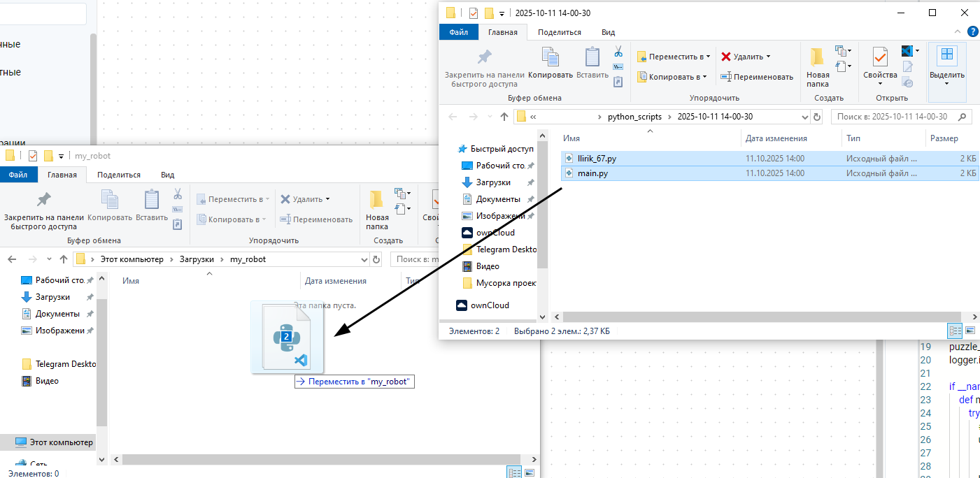This screenshot has width=980, height=478.
Task: Click New folder icon in 2025-10-11 window
Action: (817, 66)
